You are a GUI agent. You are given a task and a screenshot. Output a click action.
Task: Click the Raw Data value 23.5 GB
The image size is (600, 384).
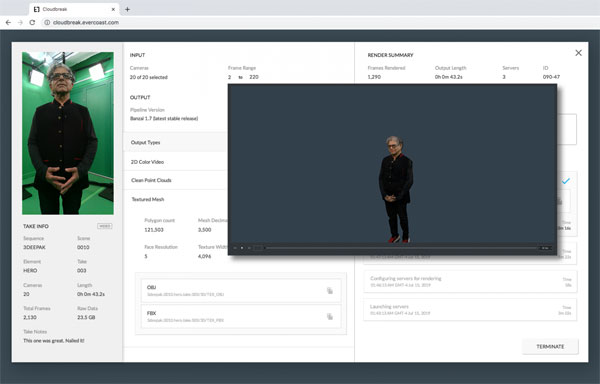tap(86, 317)
